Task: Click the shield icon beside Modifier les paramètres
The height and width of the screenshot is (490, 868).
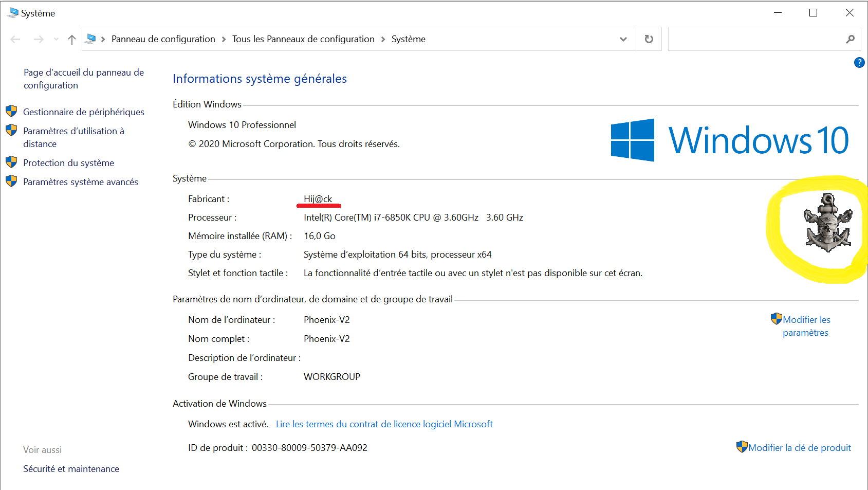Action: click(x=776, y=319)
